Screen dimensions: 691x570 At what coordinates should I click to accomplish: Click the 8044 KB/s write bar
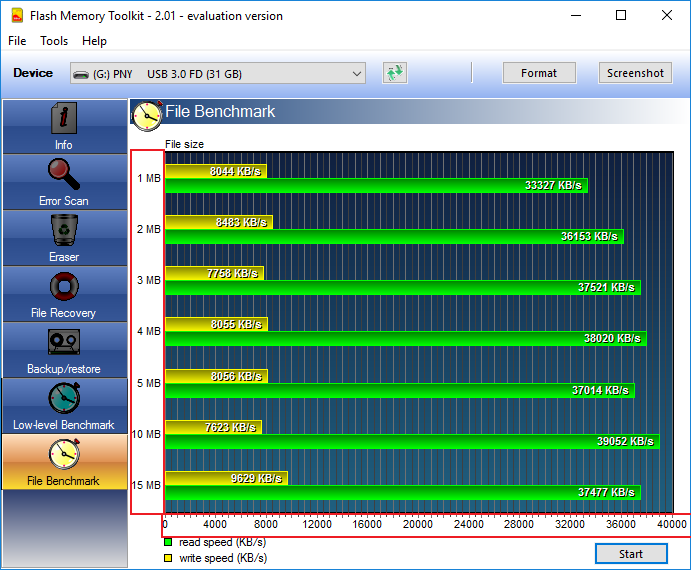point(216,171)
